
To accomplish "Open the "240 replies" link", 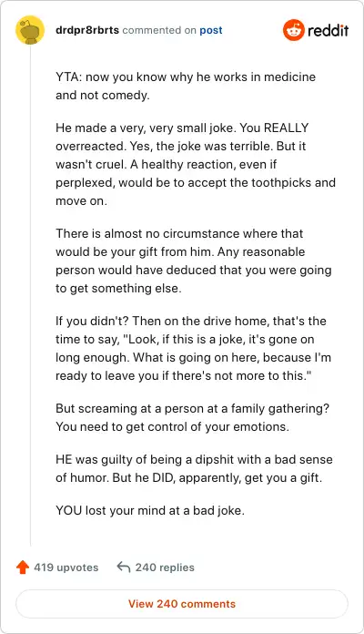I will pos(165,568).
